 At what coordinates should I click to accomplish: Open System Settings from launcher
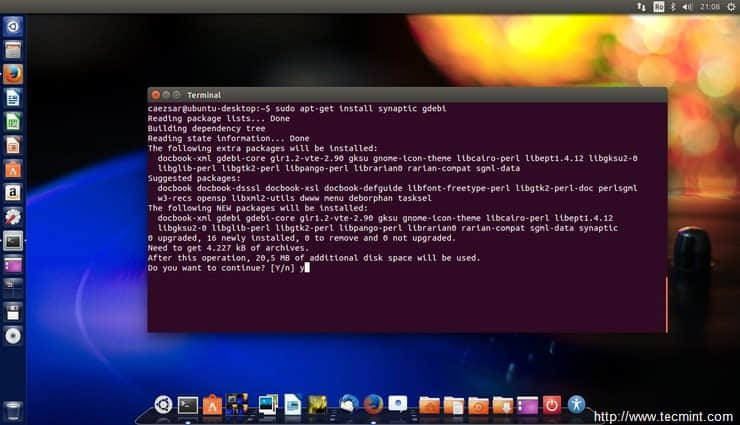point(13,216)
